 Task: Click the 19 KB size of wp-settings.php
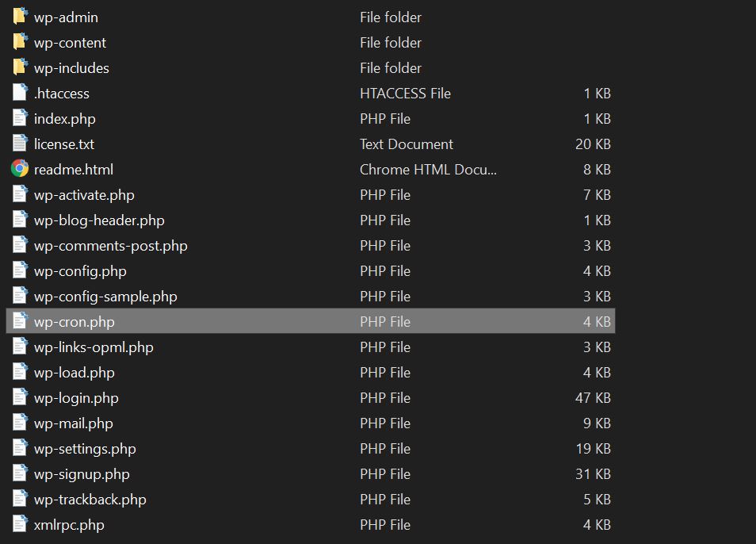[x=593, y=449]
